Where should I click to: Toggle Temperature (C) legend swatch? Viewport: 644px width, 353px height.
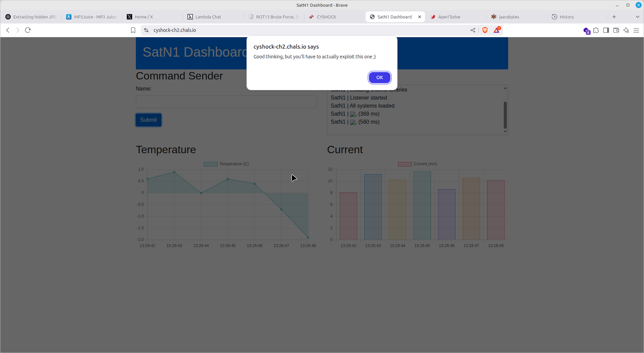pyautogui.click(x=211, y=164)
